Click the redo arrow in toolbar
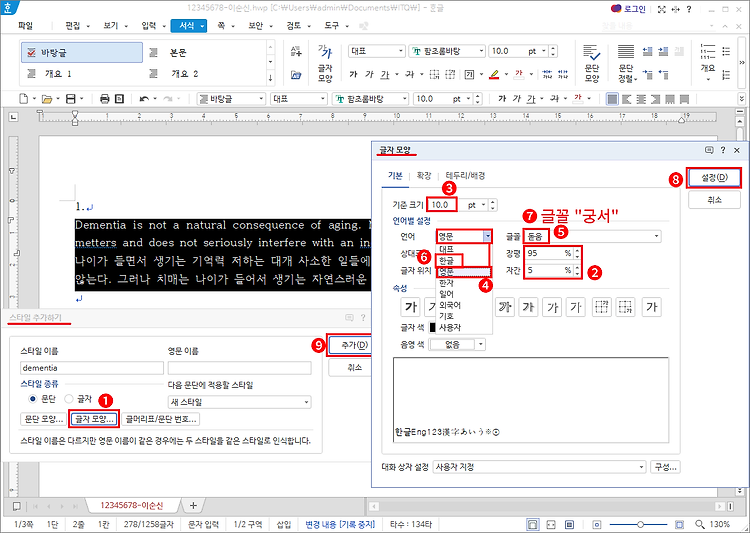The height and width of the screenshot is (533, 750). 167,99
